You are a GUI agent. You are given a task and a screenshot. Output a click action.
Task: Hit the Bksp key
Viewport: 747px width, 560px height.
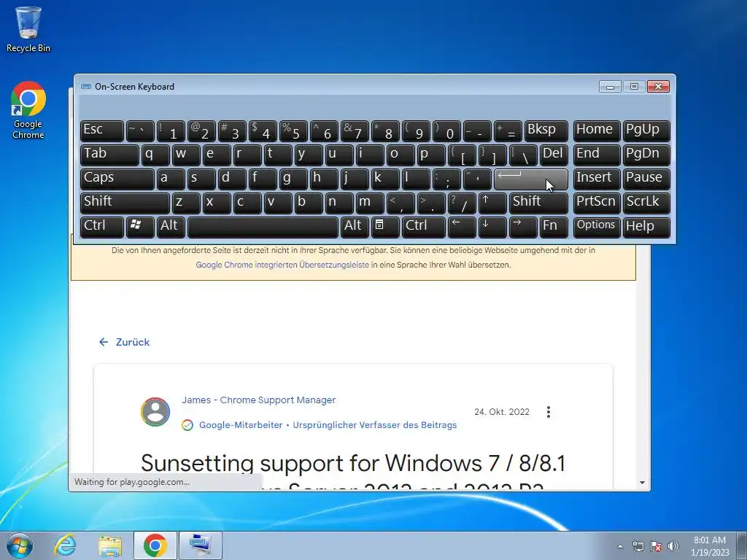coord(546,131)
